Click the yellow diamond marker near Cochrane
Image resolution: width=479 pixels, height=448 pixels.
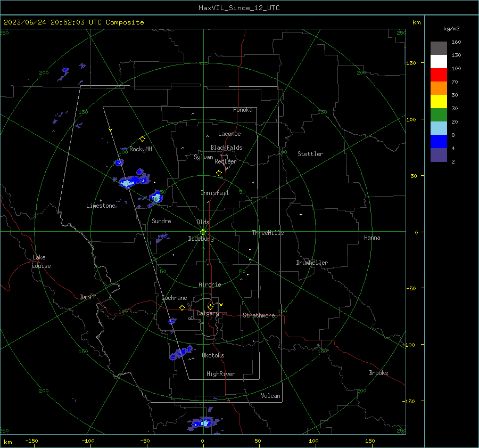183,307
